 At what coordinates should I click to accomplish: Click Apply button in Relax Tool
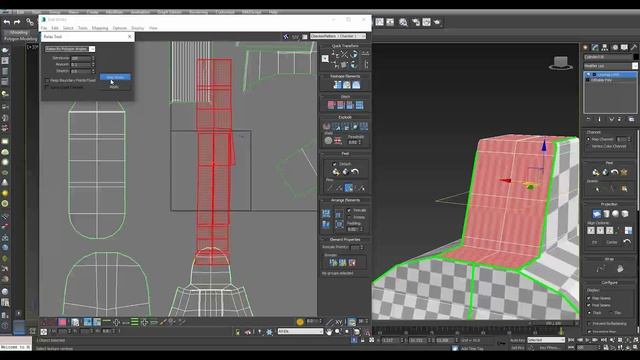[x=114, y=87]
